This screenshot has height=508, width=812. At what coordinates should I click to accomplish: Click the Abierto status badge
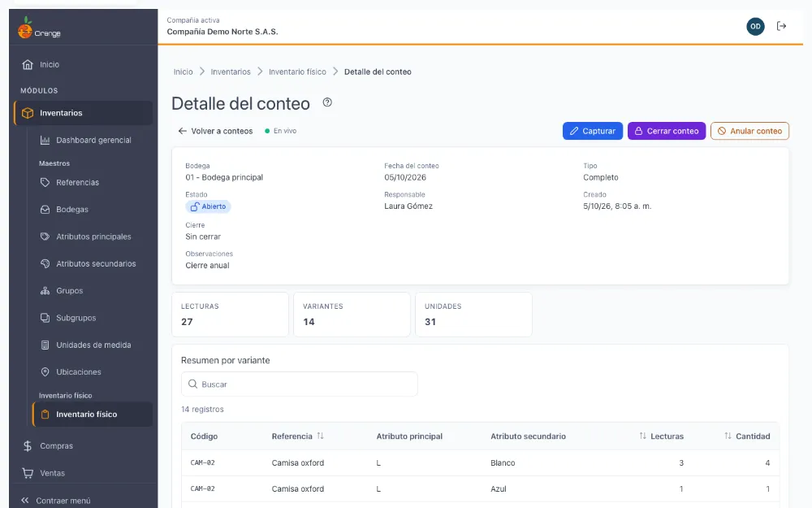[x=208, y=206]
